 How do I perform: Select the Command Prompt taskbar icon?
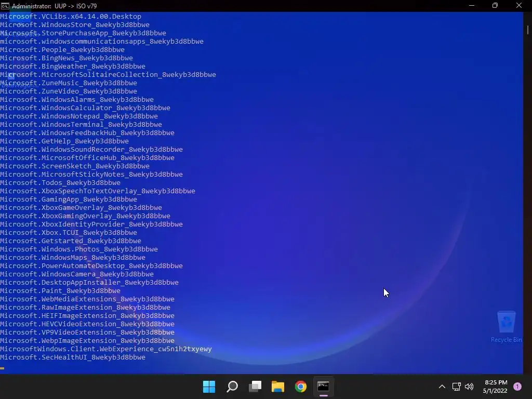point(323,387)
